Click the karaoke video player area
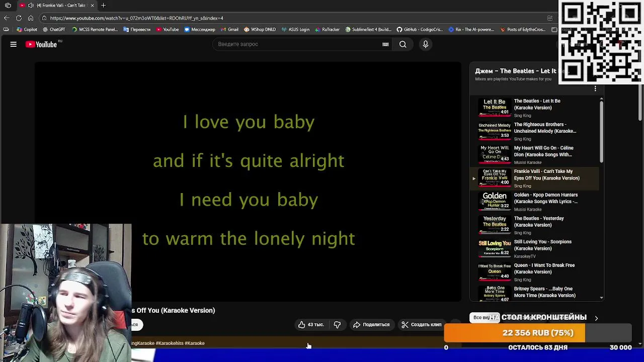 pos(248,182)
